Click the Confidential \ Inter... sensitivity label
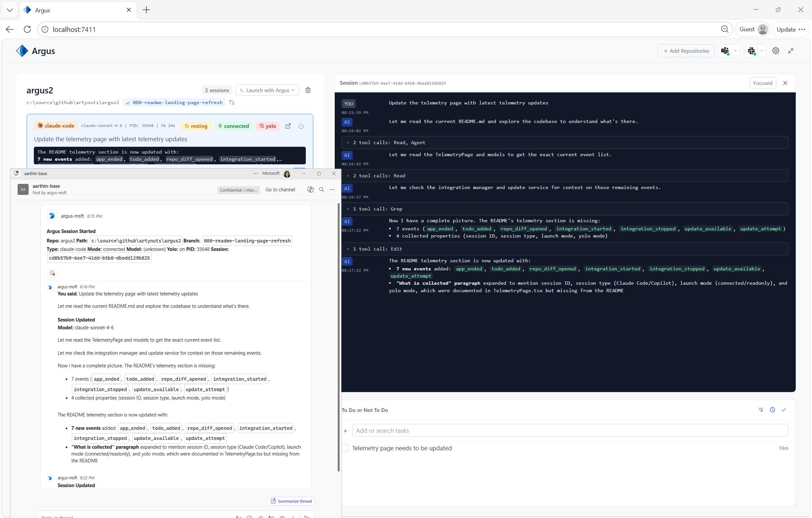 [238, 190]
